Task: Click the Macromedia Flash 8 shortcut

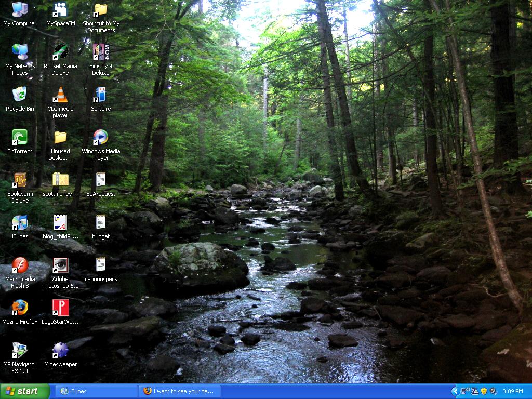Action: pyautogui.click(x=20, y=265)
